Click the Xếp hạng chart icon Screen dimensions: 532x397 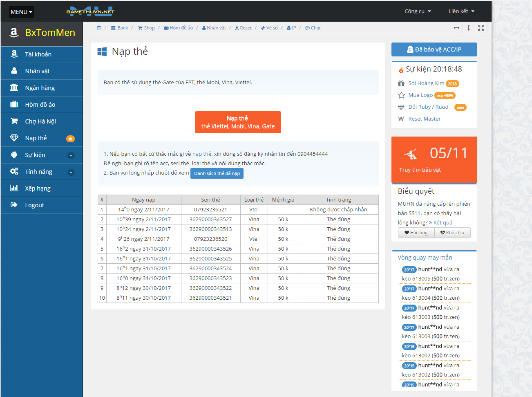coord(14,188)
